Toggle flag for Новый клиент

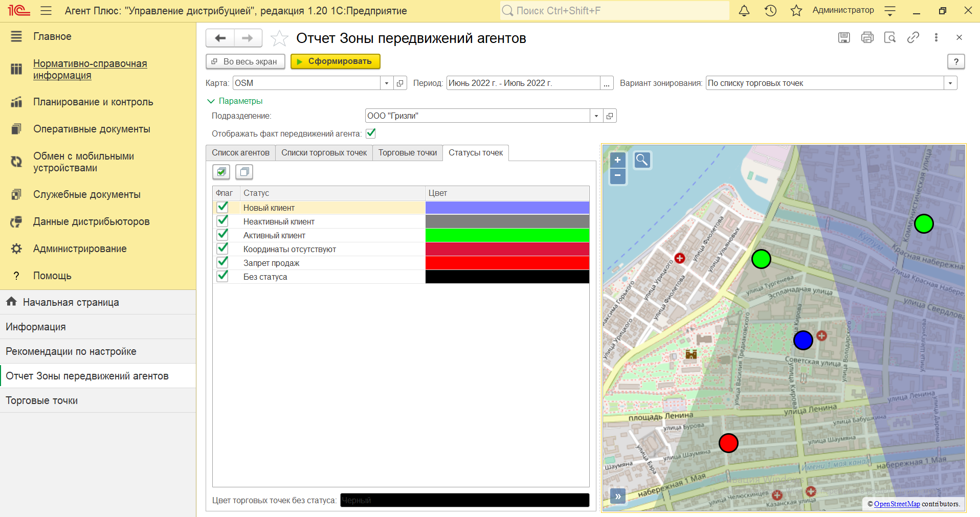pos(222,207)
